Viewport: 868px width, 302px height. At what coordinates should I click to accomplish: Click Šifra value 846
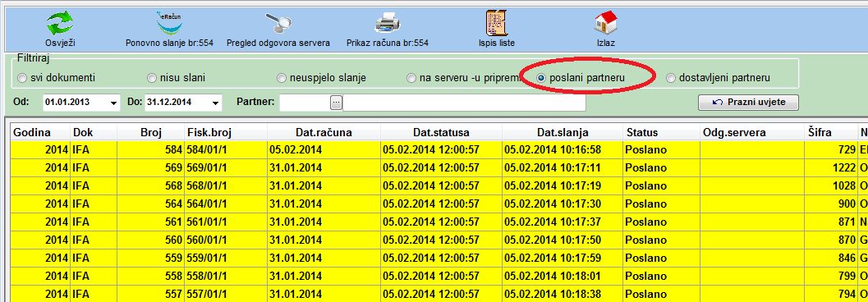pos(830,258)
